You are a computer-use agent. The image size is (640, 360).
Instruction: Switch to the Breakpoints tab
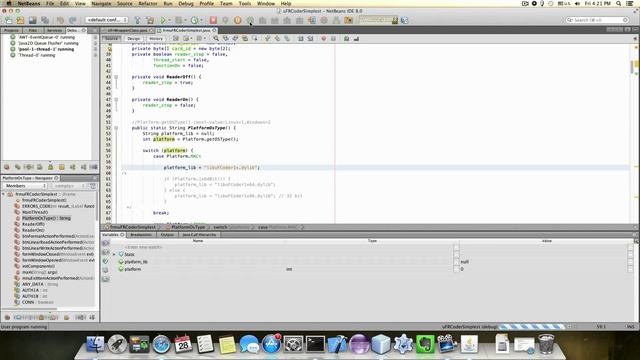click(x=141, y=235)
